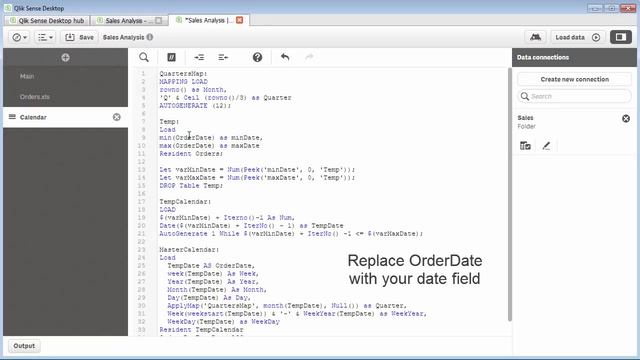Undo last script edit
This screenshot has width=640, height=360.
point(285,57)
